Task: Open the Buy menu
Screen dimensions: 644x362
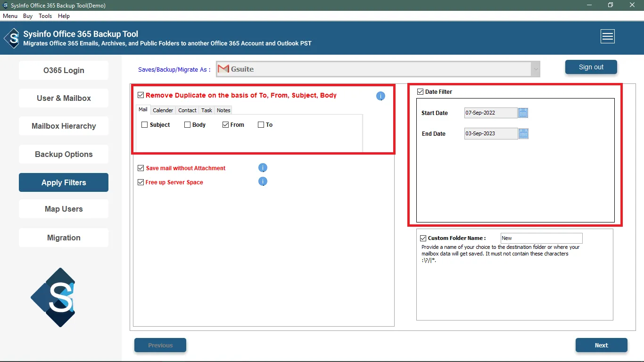Action: tap(28, 16)
